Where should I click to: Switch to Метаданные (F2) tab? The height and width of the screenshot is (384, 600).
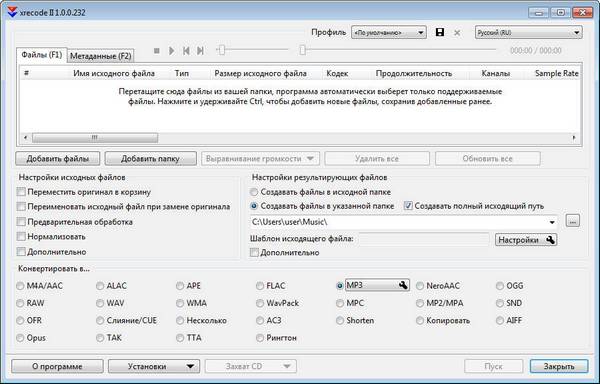101,56
